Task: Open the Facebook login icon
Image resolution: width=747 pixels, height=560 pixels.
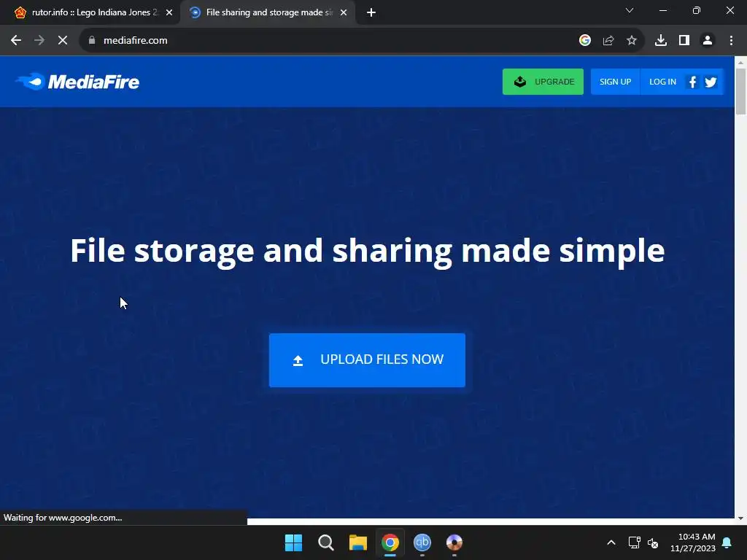Action: click(x=693, y=82)
